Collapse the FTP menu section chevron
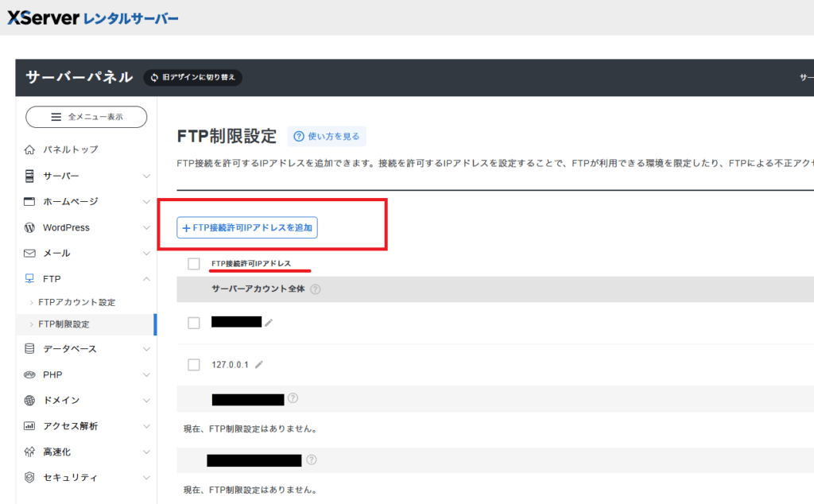The width and height of the screenshot is (814, 504). click(146, 279)
